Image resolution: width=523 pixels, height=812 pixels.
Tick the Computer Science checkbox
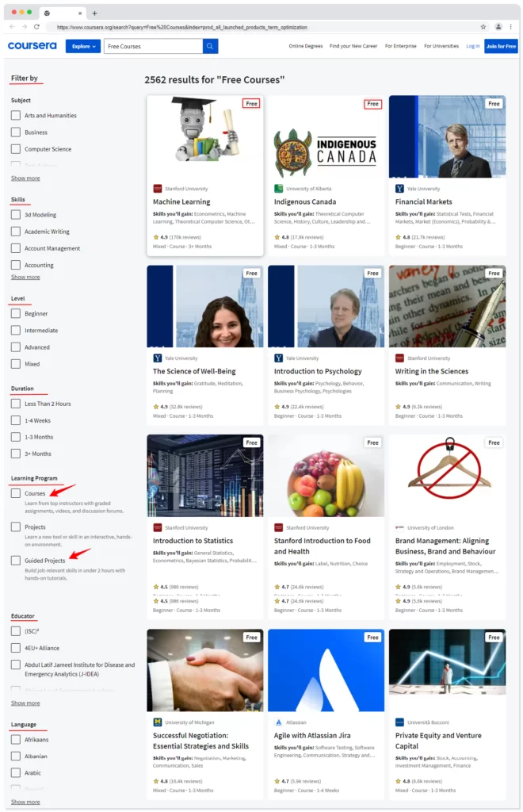pyautogui.click(x=16, y=148)
